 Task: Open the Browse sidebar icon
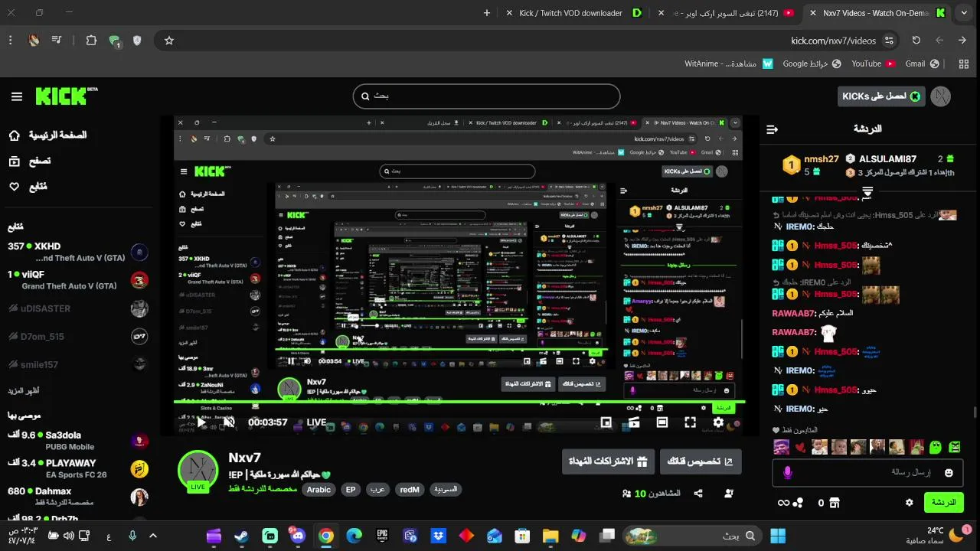14,161
